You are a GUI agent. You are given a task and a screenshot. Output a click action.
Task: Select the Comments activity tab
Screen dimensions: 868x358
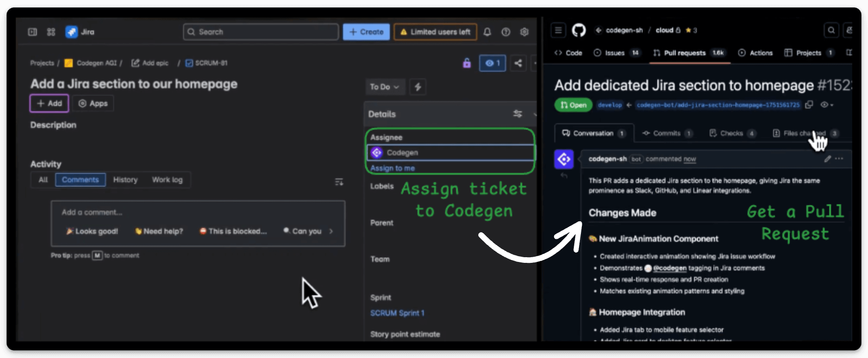point(80,180)
